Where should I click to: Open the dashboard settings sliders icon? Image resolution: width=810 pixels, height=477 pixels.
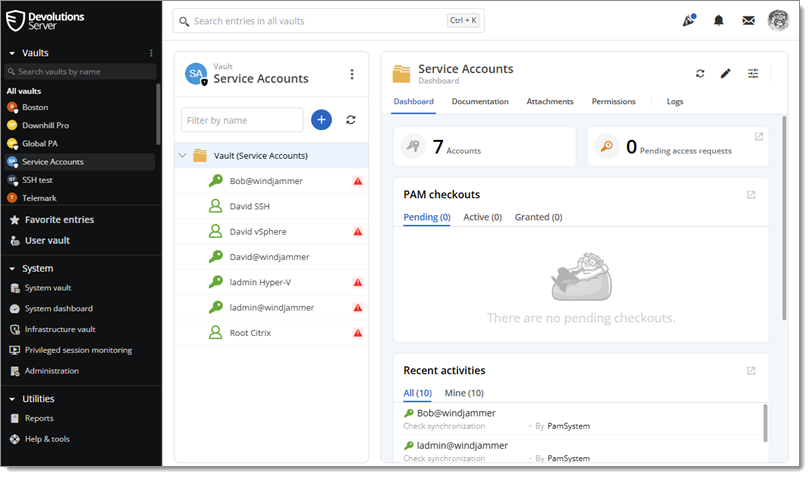(753, 73)
